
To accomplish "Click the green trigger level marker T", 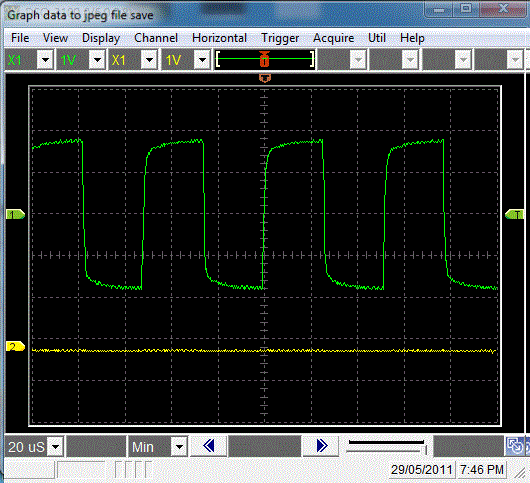I will coord(514,214).
